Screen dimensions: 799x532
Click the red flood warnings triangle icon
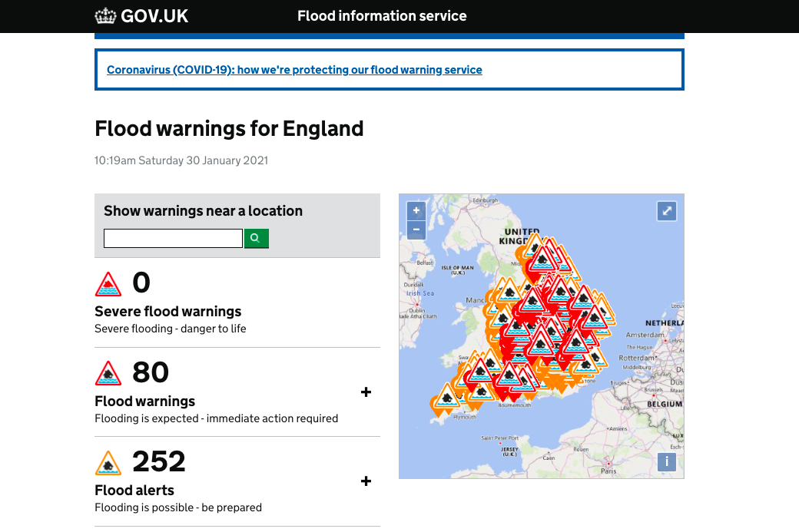click(108, 373)
